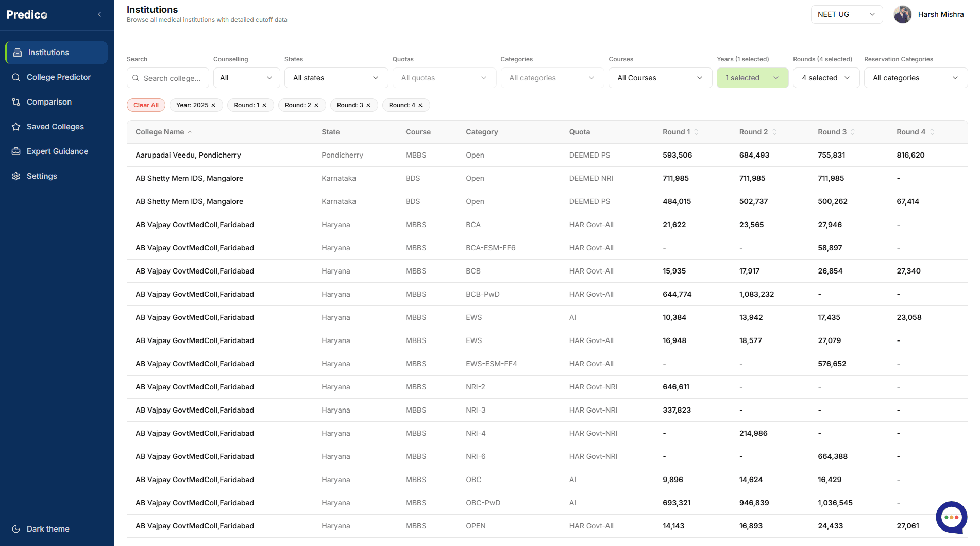Click the Harsh Mishra user name
980x546 pixels.
point(941,14)
